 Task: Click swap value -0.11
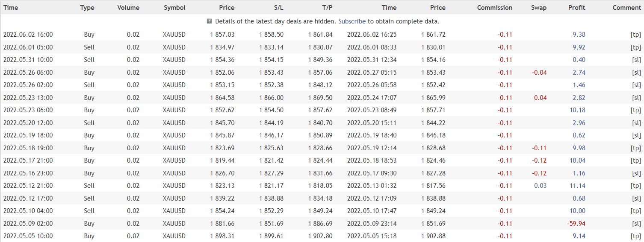(539, 148)
